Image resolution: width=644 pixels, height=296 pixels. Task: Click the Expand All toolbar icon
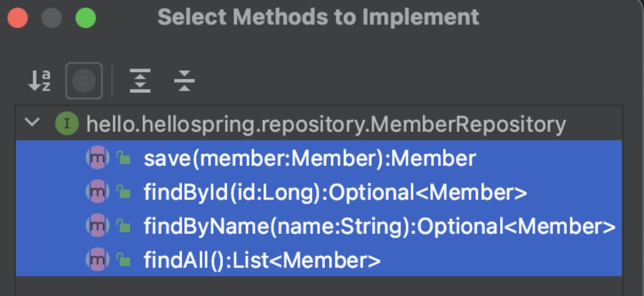click(x=140, y=81)
